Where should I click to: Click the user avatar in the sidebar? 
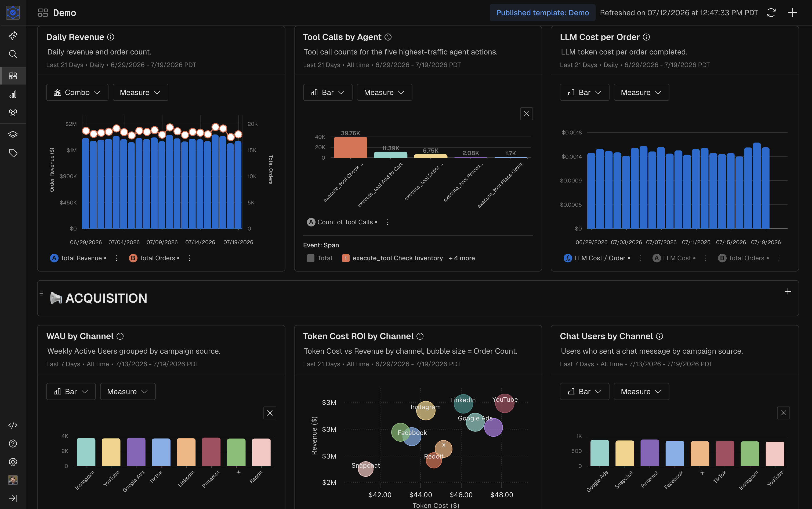[x=13, y=480]
